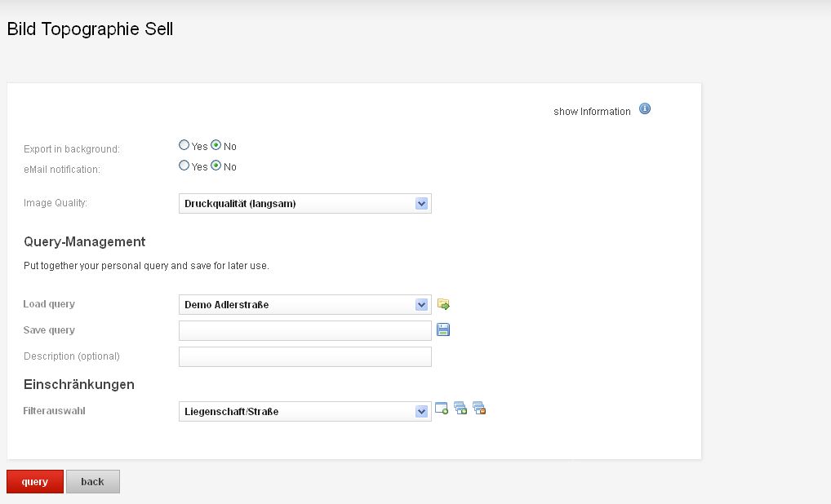The width and height of the screenshot is (831, 504).
Task: Click the back button
Action: (92, 482)
